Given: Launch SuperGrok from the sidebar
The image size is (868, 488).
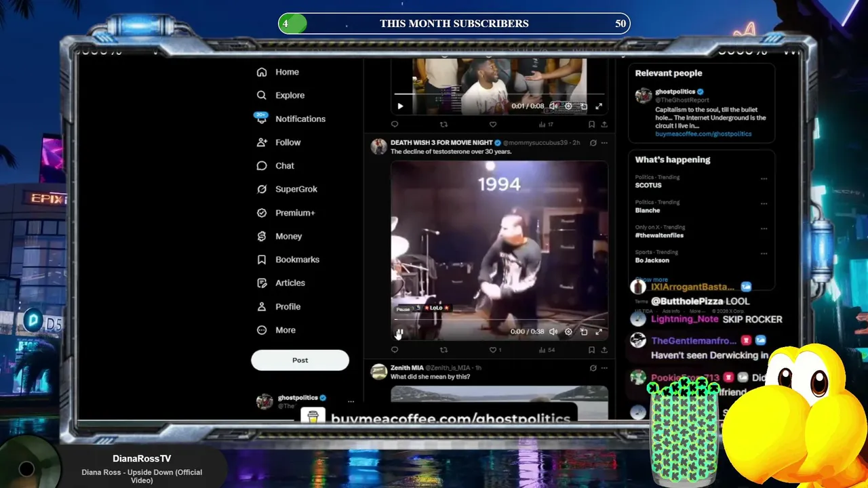Looking at the screenshot, I should (x=288, y=189).
